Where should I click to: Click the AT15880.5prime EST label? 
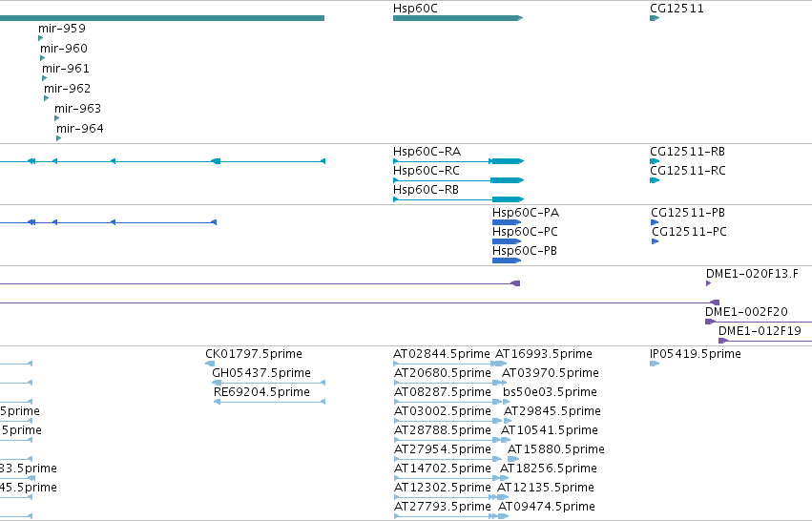pos(555,450)
